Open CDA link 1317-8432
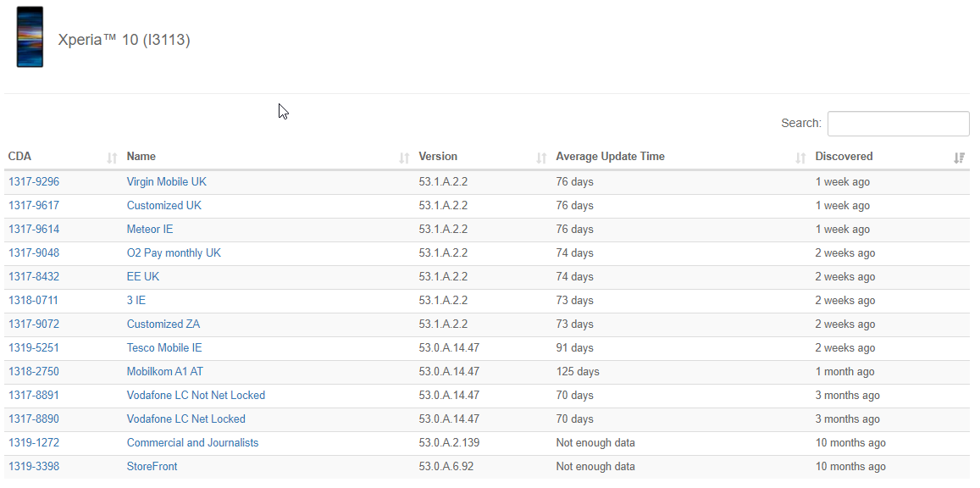 pyautogui.click(x=34, y=277)
